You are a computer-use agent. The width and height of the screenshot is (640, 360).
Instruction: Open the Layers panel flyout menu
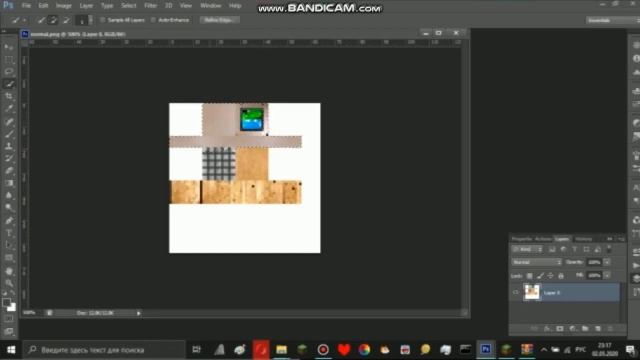point(621,239)
